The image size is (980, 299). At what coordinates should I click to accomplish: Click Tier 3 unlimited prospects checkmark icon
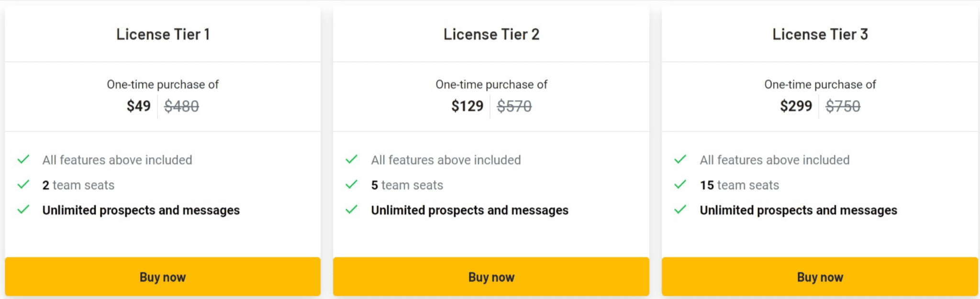pyautogui.click(x=680, y=209)
